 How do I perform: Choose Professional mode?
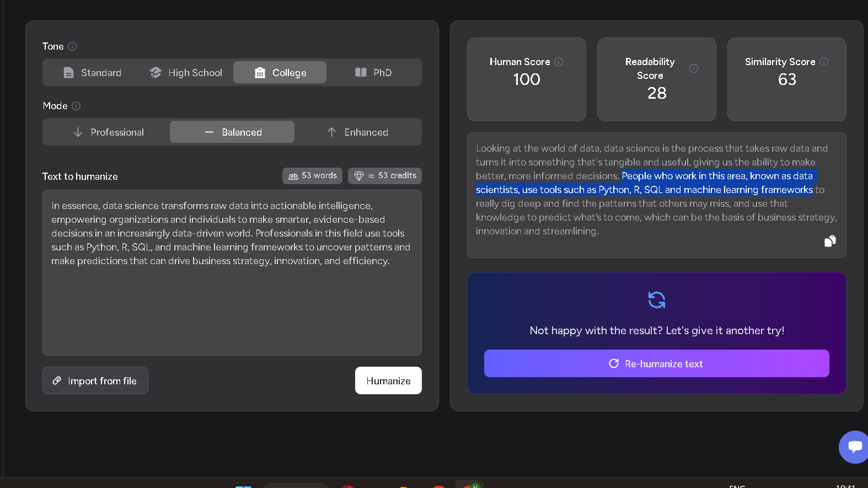(108, 132)
